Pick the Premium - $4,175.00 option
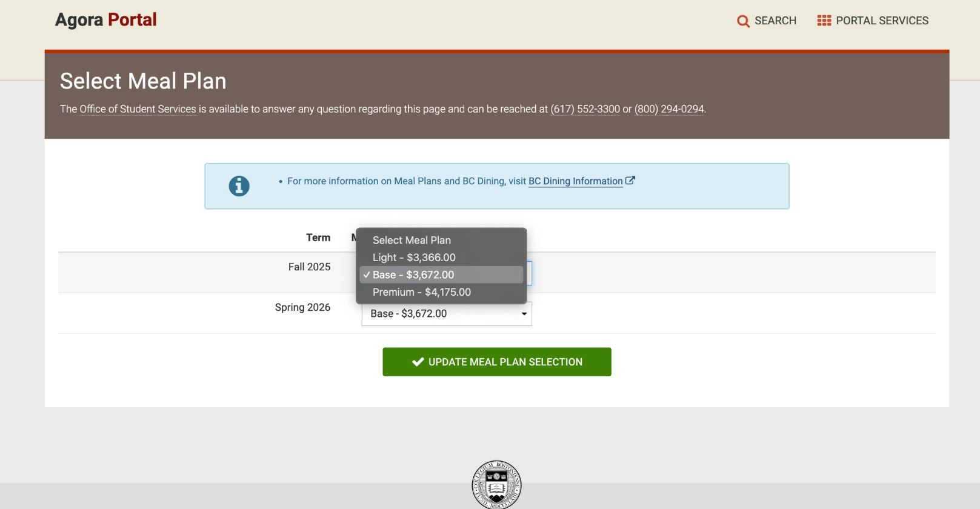Screen dimensions: 980x509 click(422, 292)
